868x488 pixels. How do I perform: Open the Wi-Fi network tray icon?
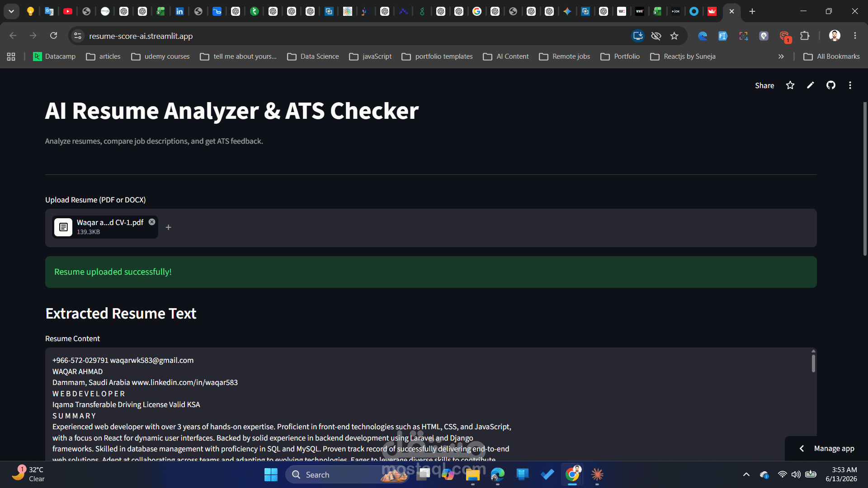coord(782,474)
